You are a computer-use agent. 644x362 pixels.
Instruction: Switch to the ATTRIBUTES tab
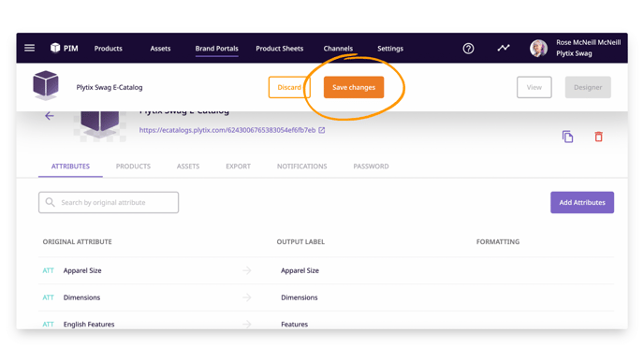click(x=70, y=167)
